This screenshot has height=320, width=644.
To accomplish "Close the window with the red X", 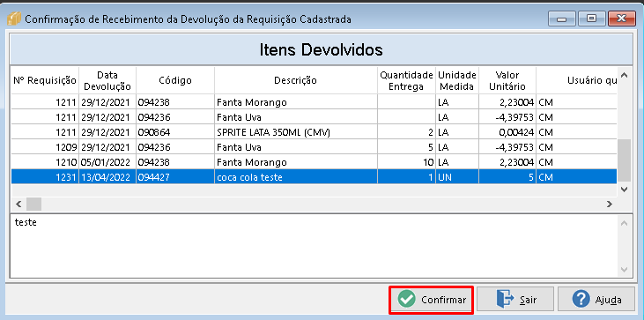I will [x=622, y=19].
